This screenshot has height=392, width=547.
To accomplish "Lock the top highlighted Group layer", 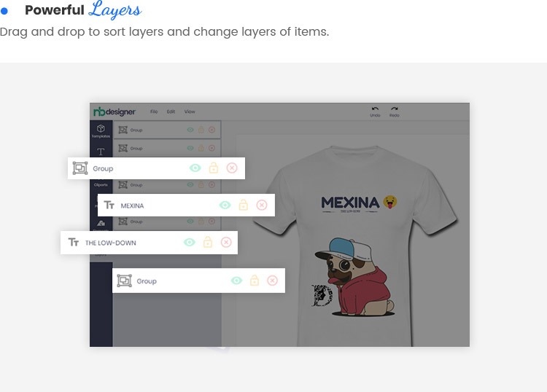I will point(214,168).
